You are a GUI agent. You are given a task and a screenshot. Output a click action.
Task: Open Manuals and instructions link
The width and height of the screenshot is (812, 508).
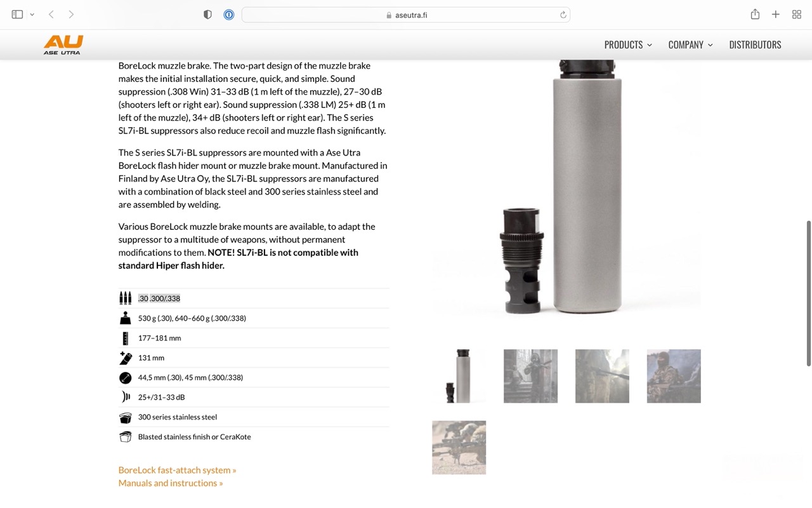pyautogui.click(x=171, y=483)
